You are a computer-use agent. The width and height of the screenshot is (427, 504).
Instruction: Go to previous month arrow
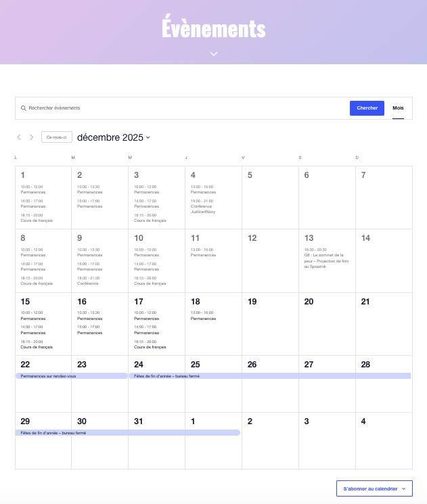click(19, 137)
